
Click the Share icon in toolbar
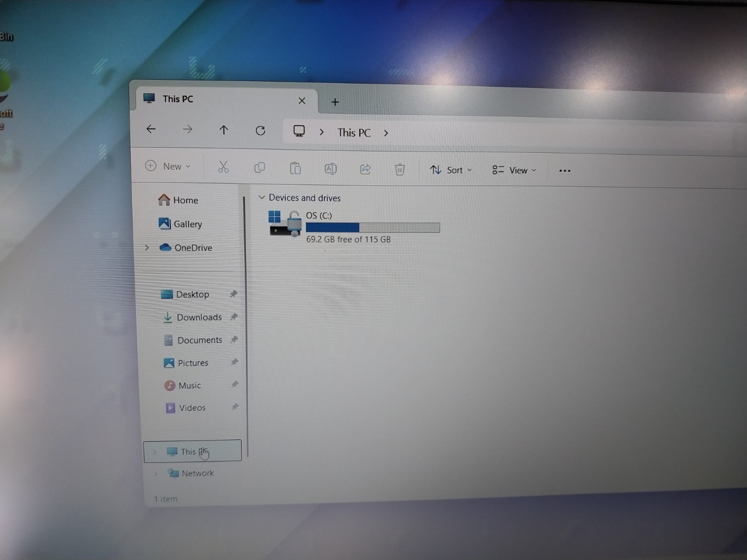click(365, 169)
